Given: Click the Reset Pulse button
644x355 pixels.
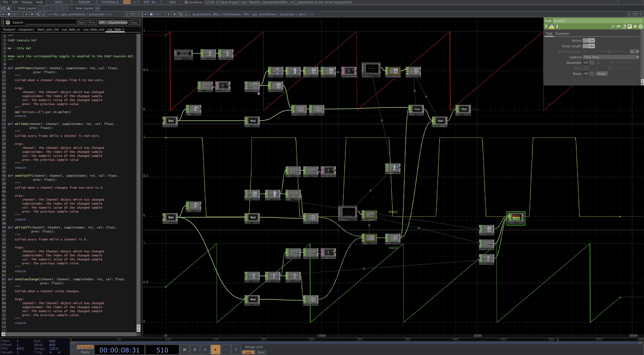Looking at the screenshot, I should 601,74.
